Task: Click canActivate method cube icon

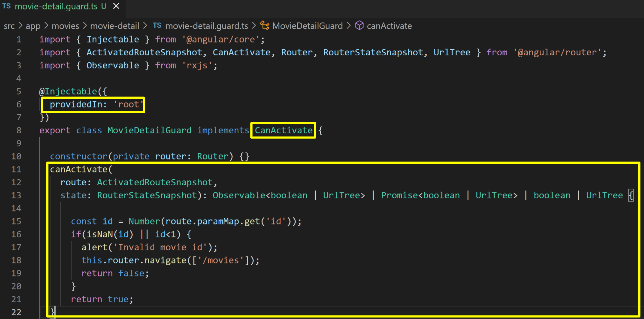Action: 359,25
